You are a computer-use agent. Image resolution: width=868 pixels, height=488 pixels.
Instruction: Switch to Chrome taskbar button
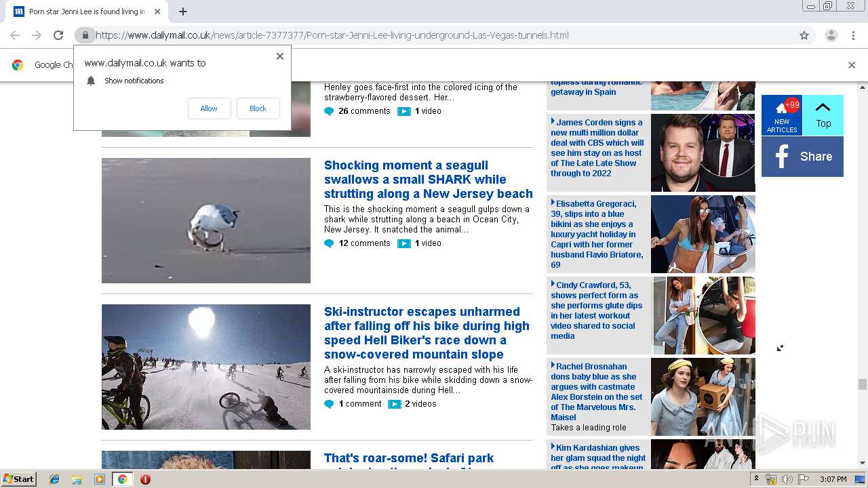pyautogui.click(x=123, y=479)
